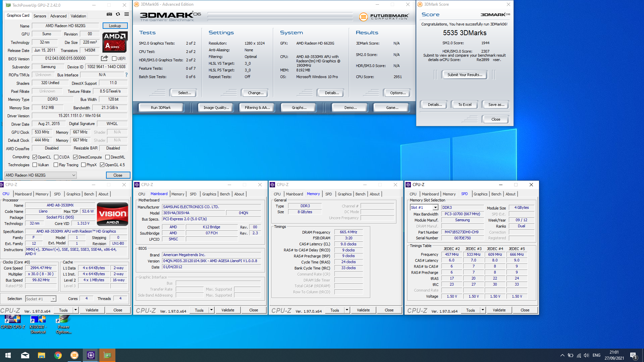Screen dimensions: 644x362
Task: Click Save as button in 3DMark Score
Action: [496, 105]
